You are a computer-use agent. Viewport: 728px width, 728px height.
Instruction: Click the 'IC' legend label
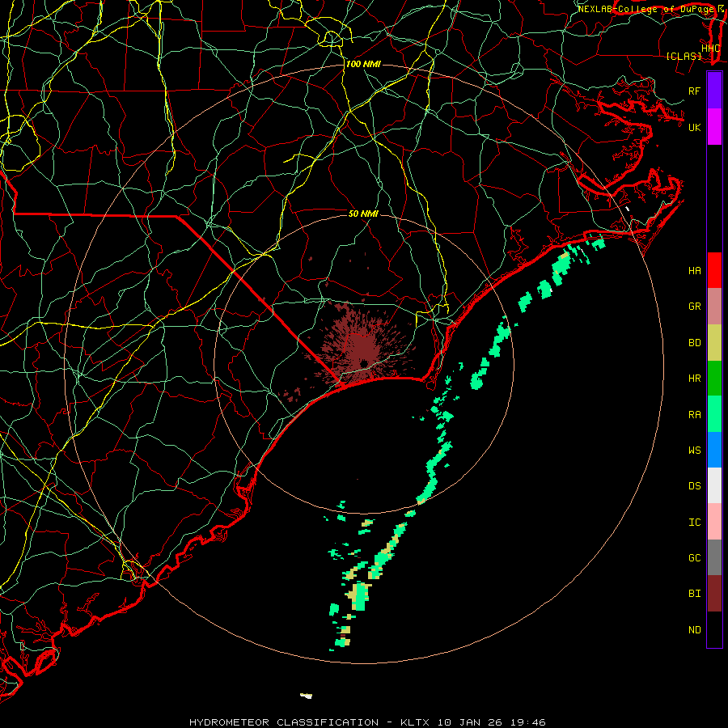click(x=695, y=523)
